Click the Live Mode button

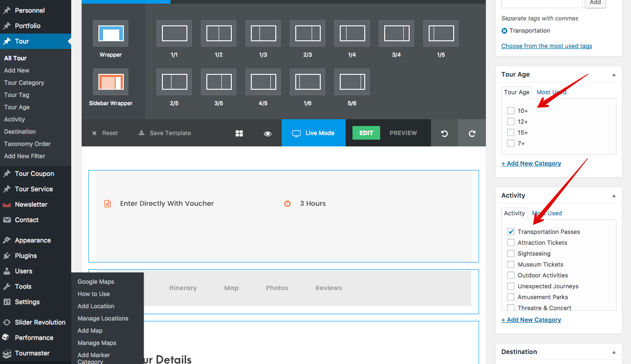click(313, 133)
